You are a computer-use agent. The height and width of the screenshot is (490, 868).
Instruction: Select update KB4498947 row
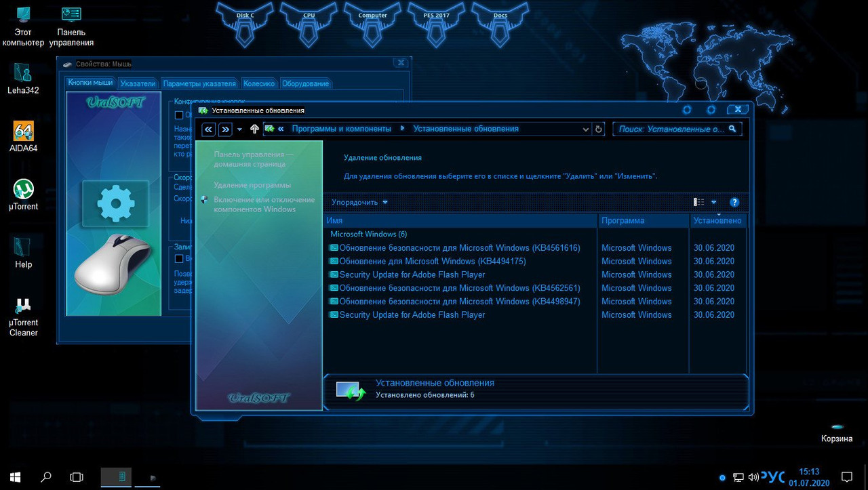click(x=534, y=302)
